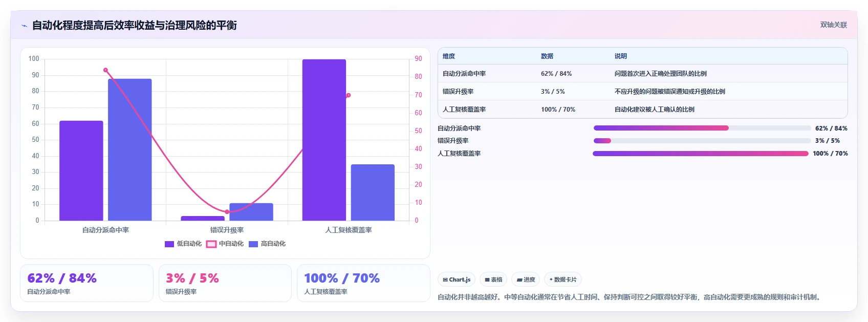Click the 表格 tag chip
The width and height of the screenshot is (868, 322).
point(493,280)
